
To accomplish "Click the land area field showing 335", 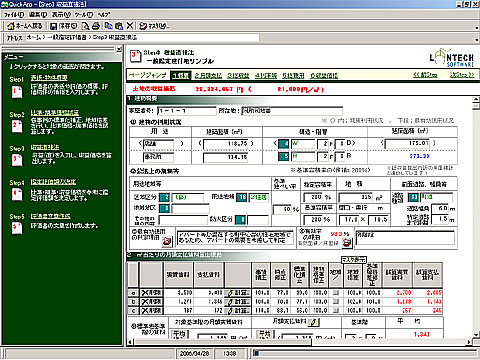I will point(355,197).
